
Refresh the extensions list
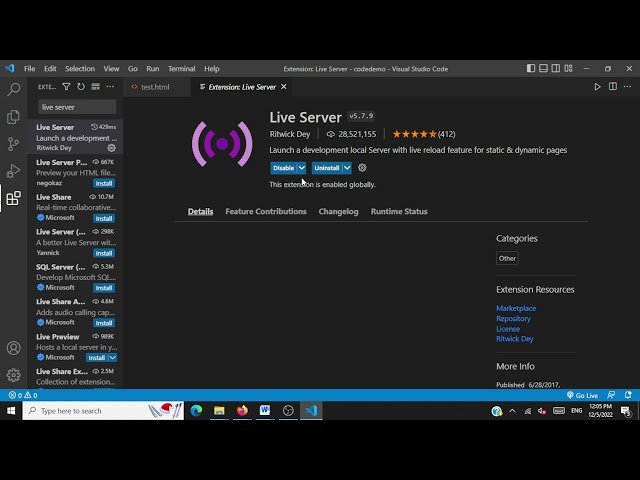click(x=81, y=87)
